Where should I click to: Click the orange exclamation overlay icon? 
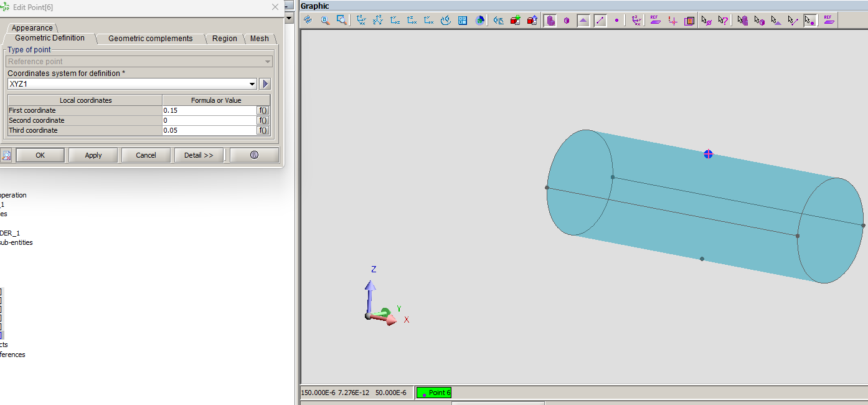(x=689, y=21)
